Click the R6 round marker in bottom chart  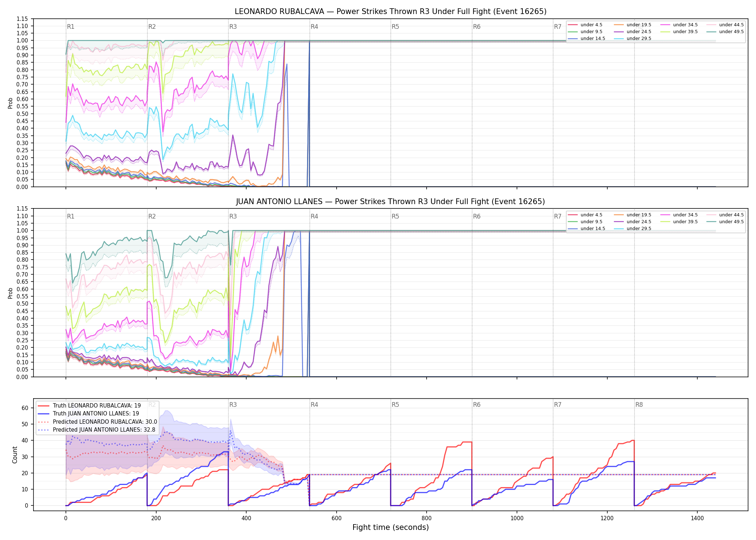477,405
